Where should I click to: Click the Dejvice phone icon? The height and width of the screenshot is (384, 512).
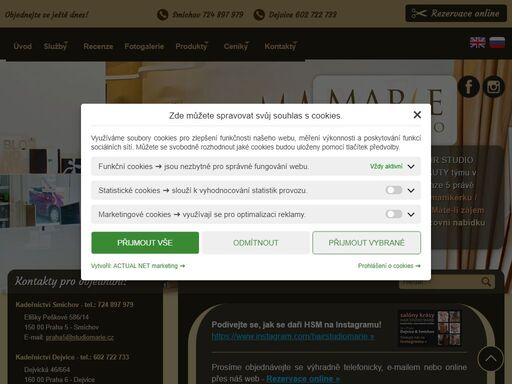point(259,15)
